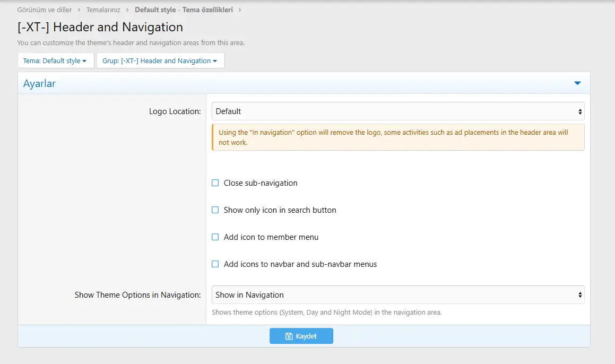The height and width of the screenshot is (364, 615).
Task: Enable Close sub-navigation checkbox
Action: point(215,183)
